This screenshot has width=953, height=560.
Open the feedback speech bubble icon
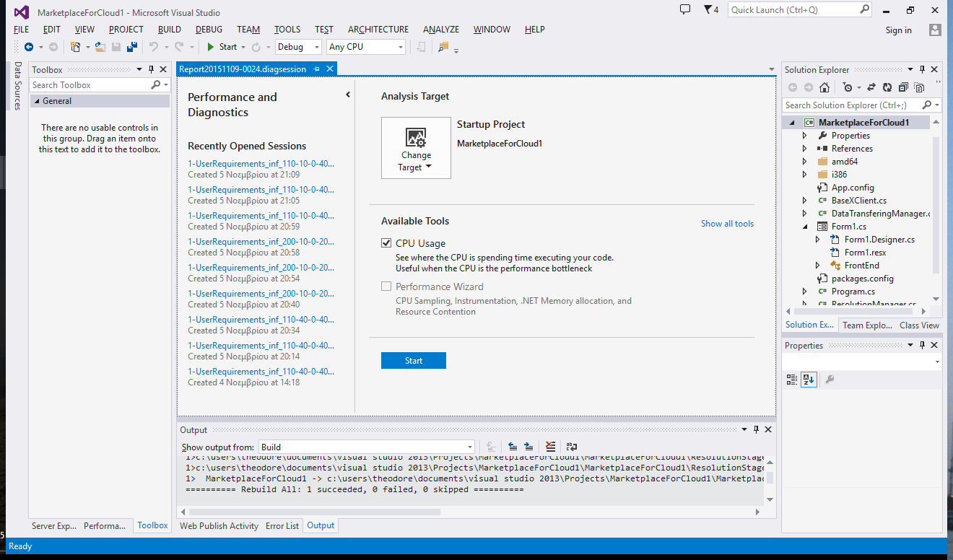(685, 10)
